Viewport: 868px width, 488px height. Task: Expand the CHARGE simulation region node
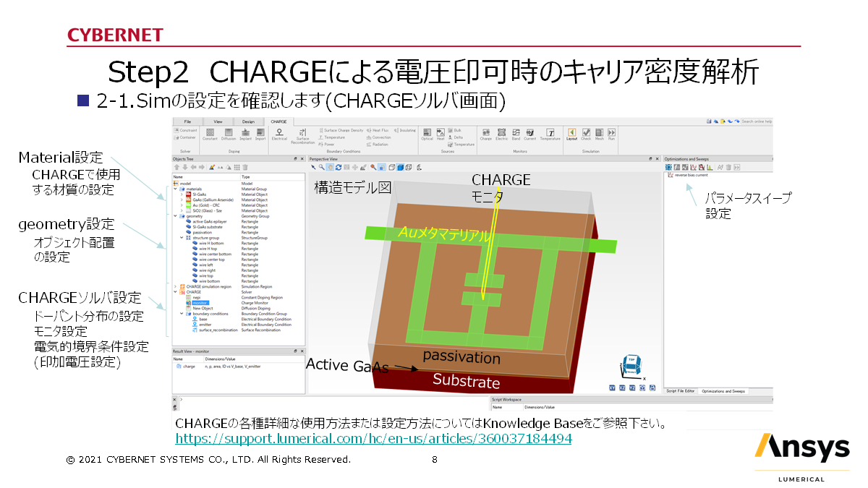pos(174,286)
